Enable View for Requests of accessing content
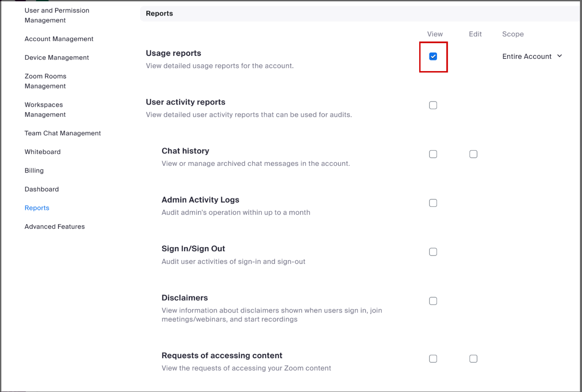 (433, 359)
